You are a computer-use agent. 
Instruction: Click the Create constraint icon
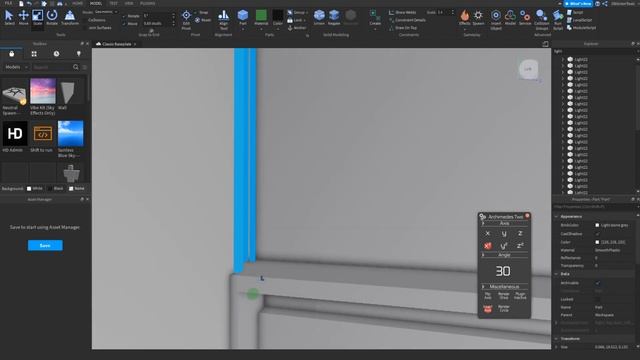(x=375, y=18)
